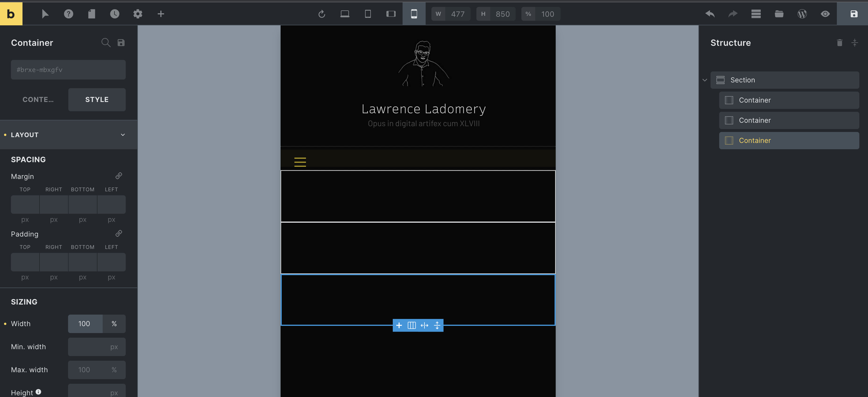Image resolution: width=868 pixels, height=397 pixels.
Task: Switch to the Content tab
Action: (x=38, y=100)
